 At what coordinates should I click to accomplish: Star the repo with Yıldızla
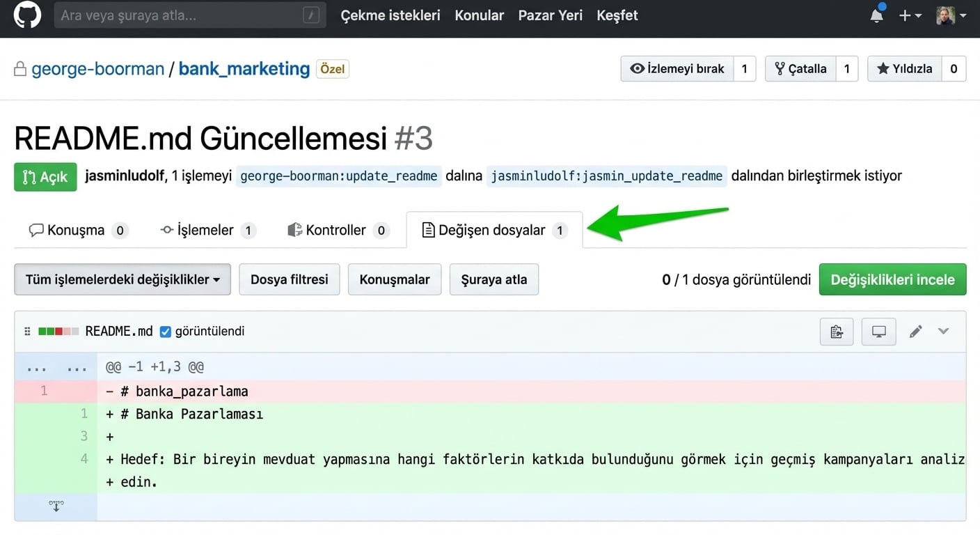[x=904, y=69]
